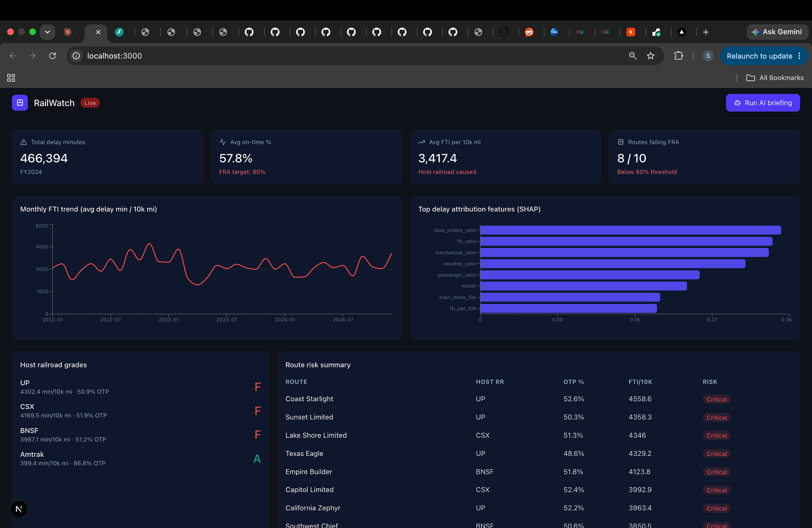Image resolution: width=812 pixels, height=528 pixels.
Task: Click the 466,394 total delay value
Action: 44,158
